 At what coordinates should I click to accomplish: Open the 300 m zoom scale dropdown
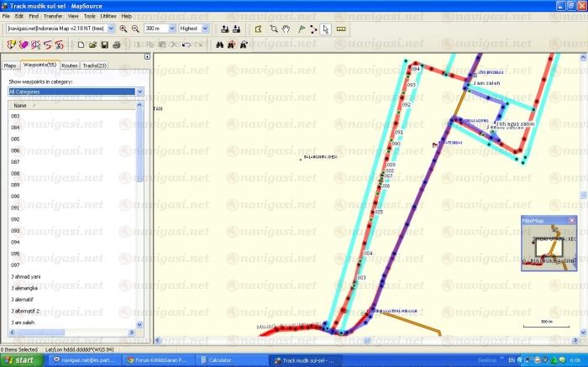pos(171,28)
